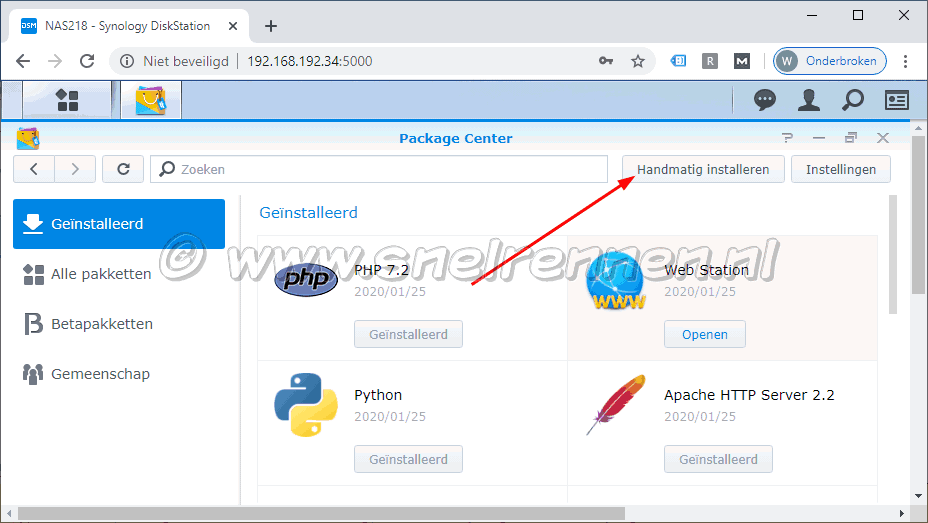Screen dimensions: 928x523
Task: Go forward in Package Center
Action: tap(75, 169)
